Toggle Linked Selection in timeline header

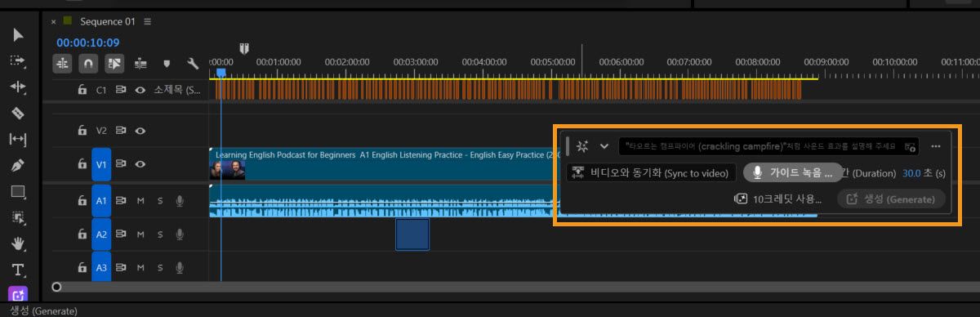115,63
